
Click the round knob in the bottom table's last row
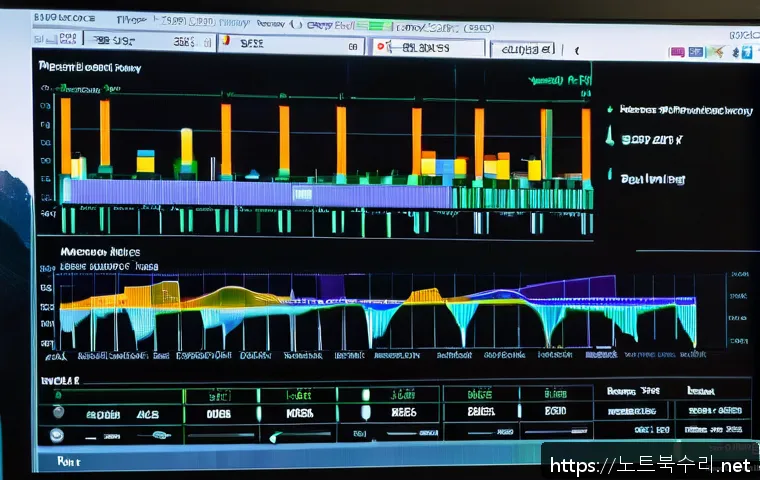[x=57, y=435]
